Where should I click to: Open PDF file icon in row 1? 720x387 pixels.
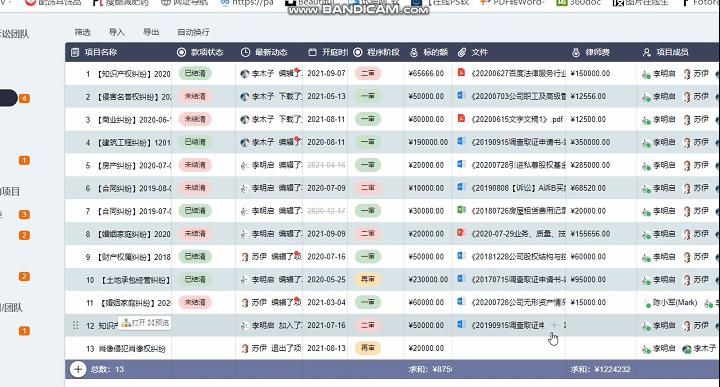tap(461, 73)
